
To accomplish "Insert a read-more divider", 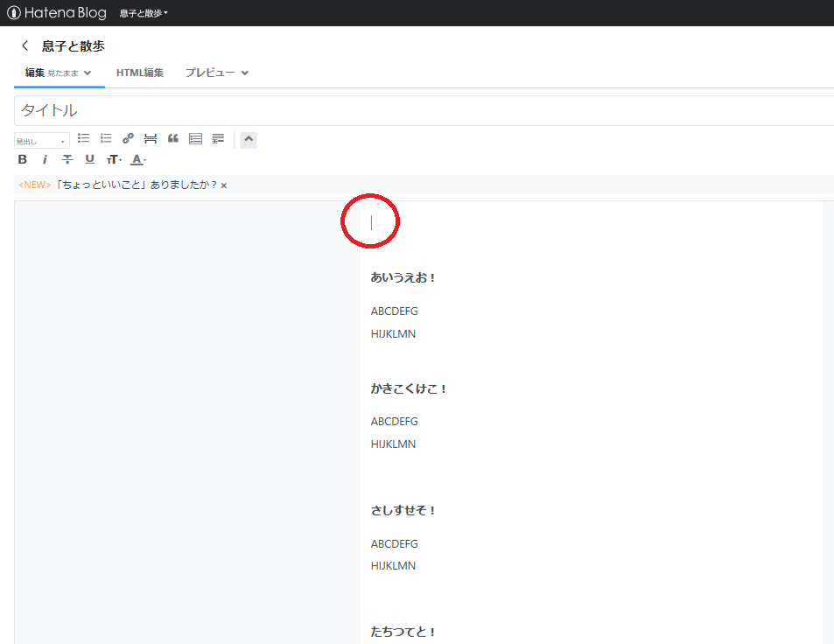I will 150,138.
